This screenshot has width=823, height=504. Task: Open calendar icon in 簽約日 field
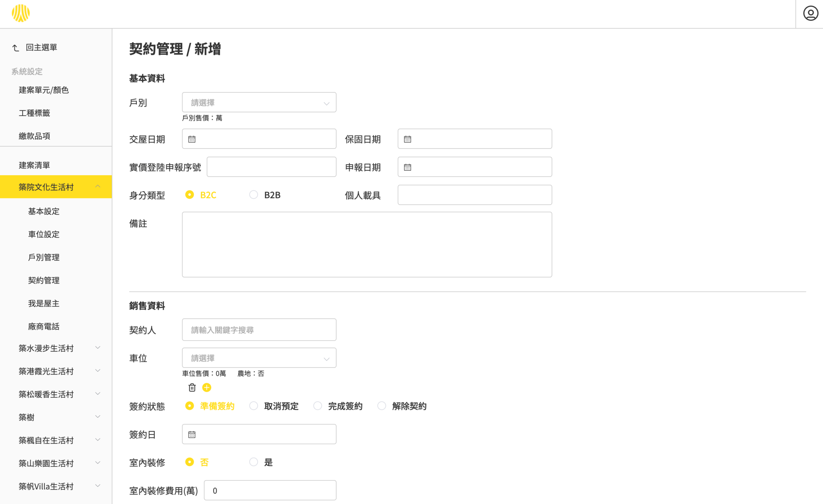[x=192, y=435]
